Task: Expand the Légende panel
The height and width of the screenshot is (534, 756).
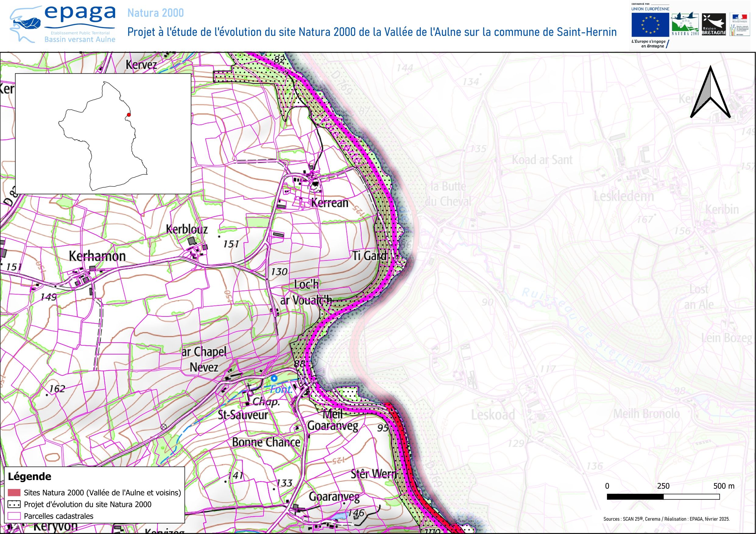Action: click(x=29, y=476)
